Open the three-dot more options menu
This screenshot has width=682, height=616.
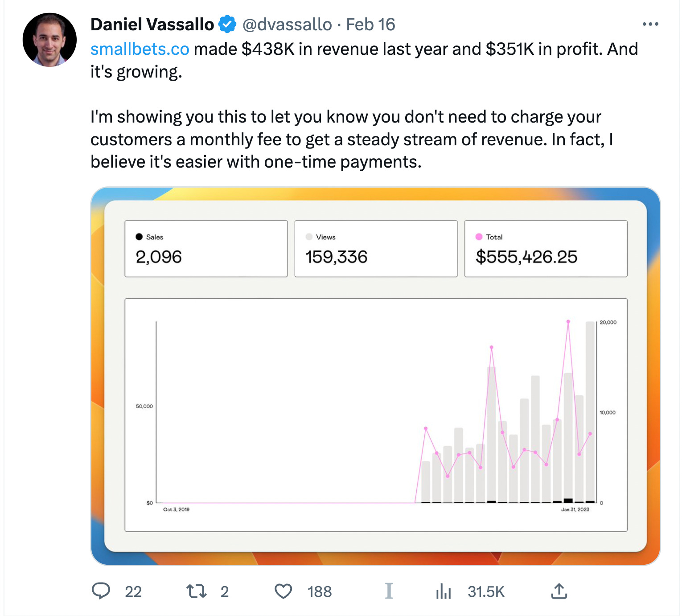[650, 24]
